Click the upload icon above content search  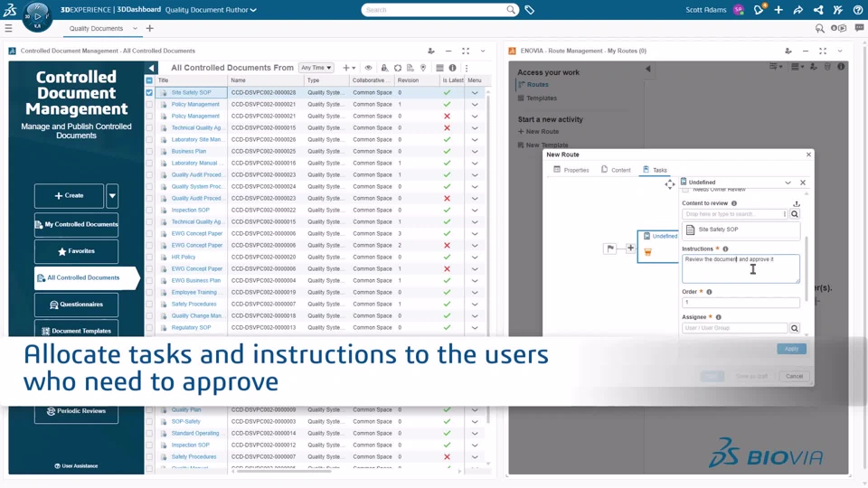coord(796,203)
